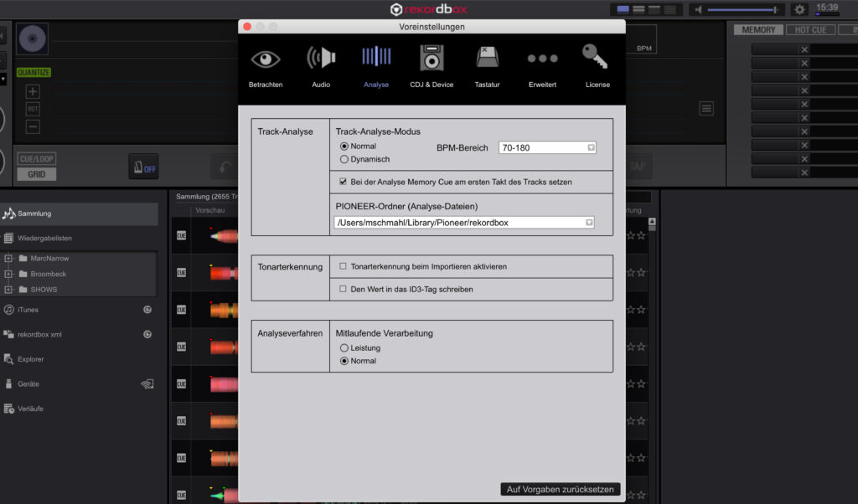Open Geräte in the sidebar
The image size is (858, 504).
pyautogui.click(x=28, y=384)
